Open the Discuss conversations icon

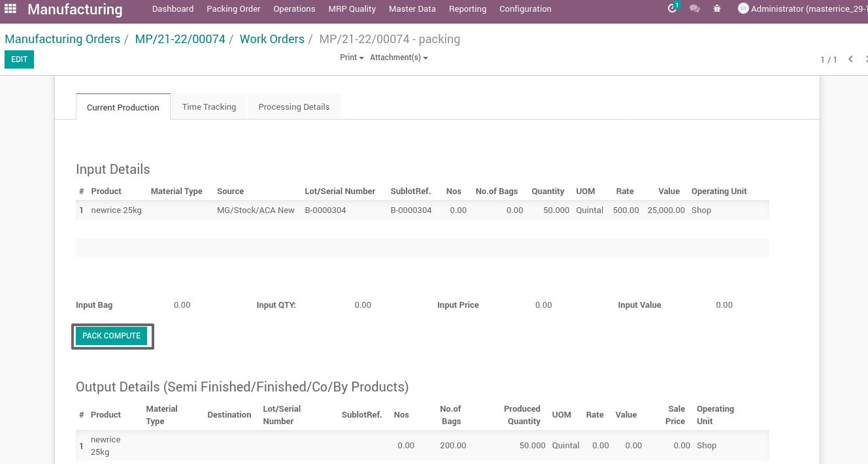[694, 9]
